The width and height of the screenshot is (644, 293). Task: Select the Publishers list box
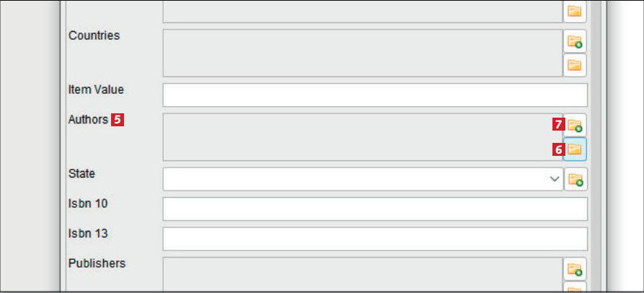[362, 274]
